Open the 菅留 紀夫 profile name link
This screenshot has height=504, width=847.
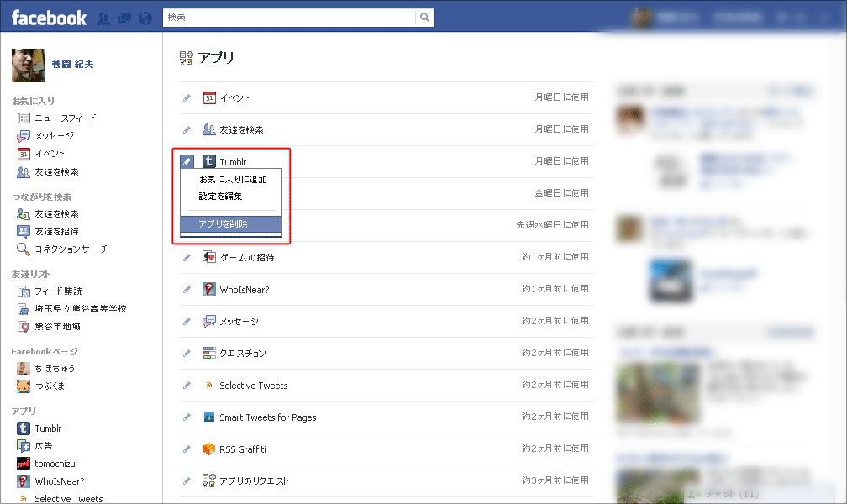[72, 65]
